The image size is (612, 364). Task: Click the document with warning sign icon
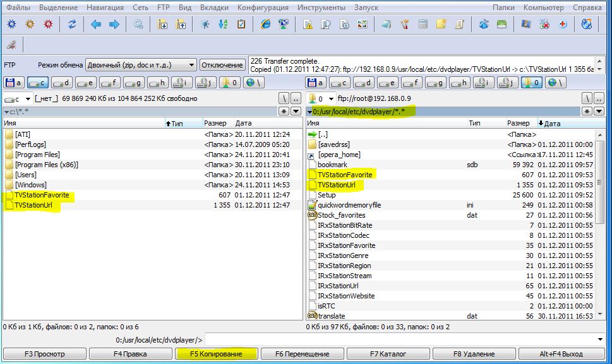coord(308,24)
